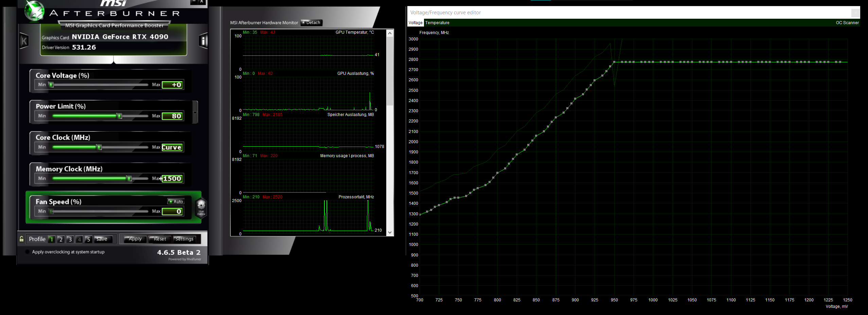Toggle the profile lock icon
Screen dimensions: 868x315
click(21, 239)
